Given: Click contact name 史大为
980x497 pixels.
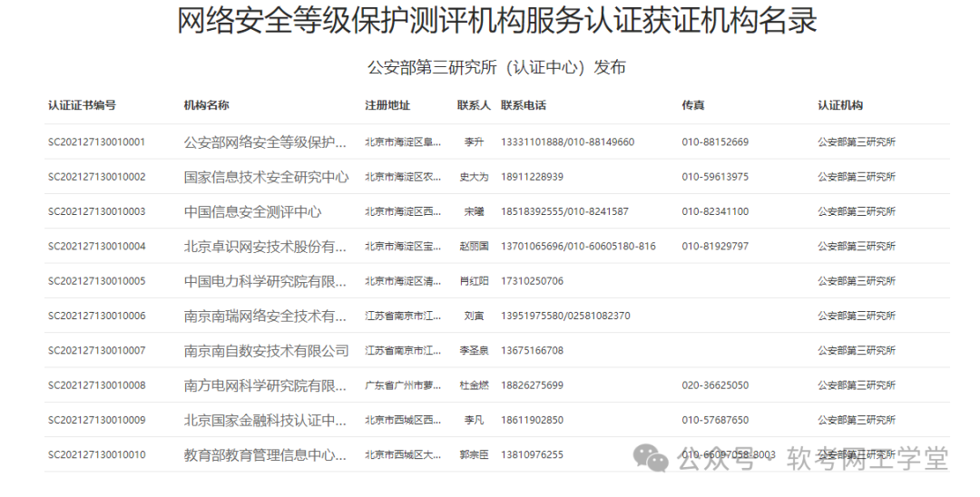Looking at the screenshot, I should point(474,178).
